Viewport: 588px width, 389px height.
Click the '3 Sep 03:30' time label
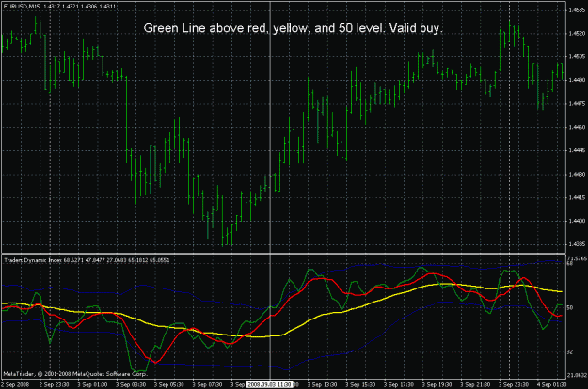[x=131, y=385]
